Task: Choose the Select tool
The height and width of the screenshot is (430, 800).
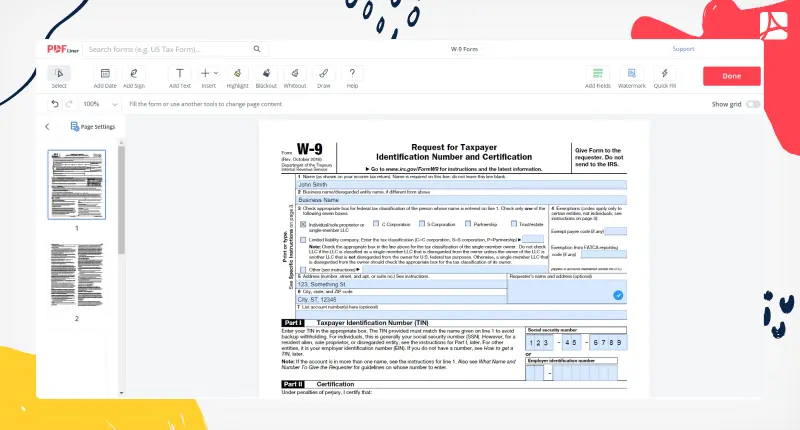Action: tap(59, 77)
